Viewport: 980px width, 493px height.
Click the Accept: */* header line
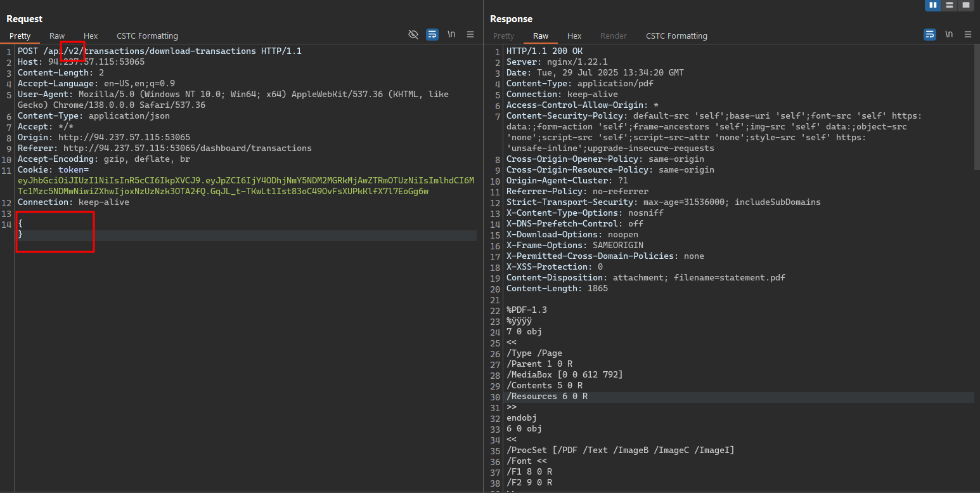(x=46, y=126)
